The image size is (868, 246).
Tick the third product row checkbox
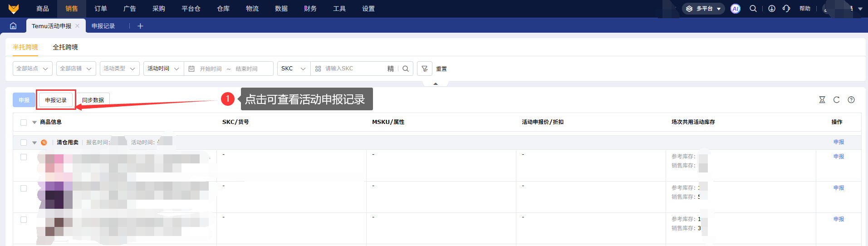[24, 220]
